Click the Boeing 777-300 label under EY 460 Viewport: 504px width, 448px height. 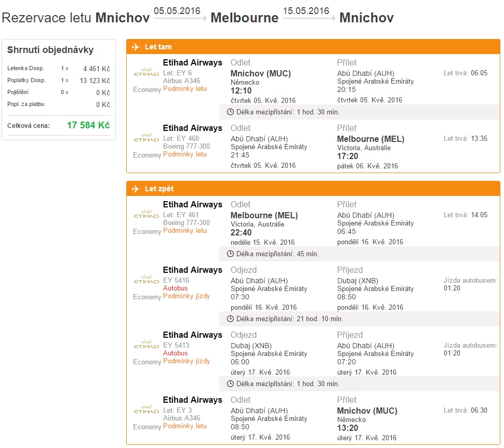click(x=187, y=147)
